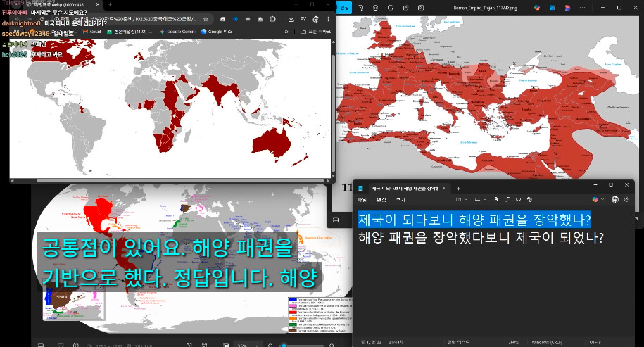Clear formatting icon in Notepad toolbar

coord(529,200)
